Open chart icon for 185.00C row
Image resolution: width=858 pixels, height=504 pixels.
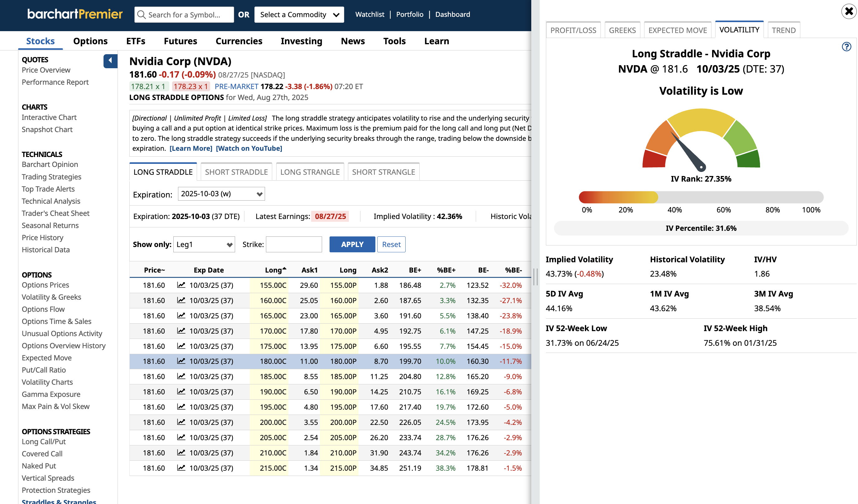point(181,377)
